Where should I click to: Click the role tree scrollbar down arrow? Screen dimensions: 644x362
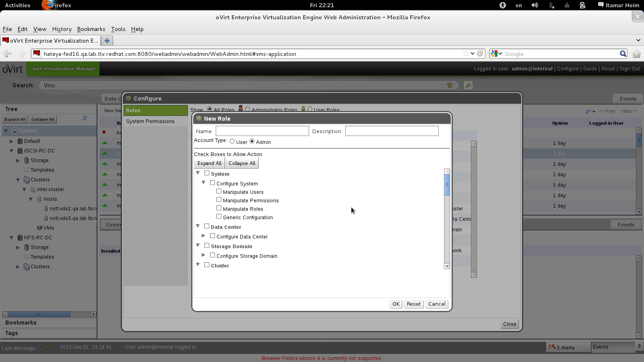pos(447,266)
